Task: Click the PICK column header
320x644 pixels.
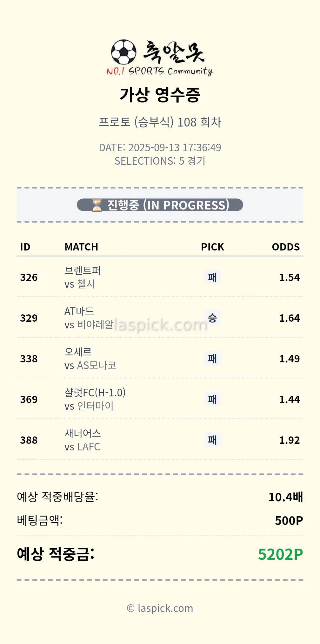Action: 212,247
